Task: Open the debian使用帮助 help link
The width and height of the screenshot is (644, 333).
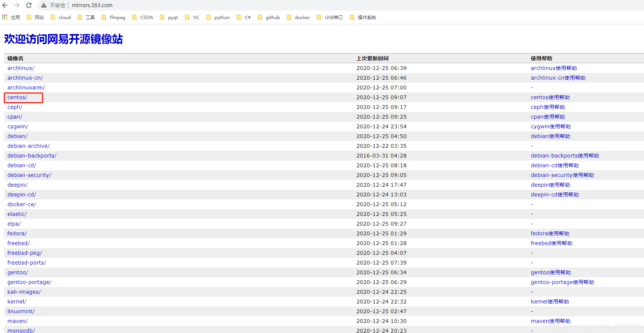Action: coord(550,136)
